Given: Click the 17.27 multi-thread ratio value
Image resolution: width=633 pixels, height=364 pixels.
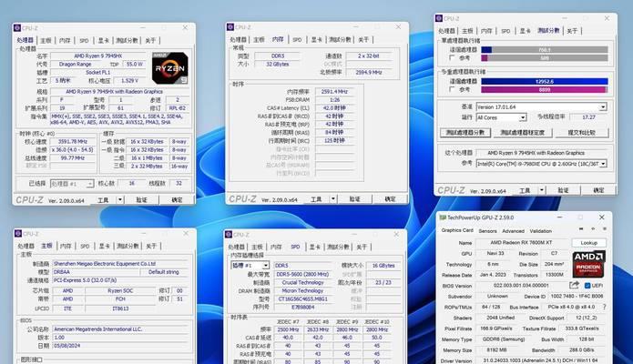Looking at the screenshot, I should (x=588, y=117).
